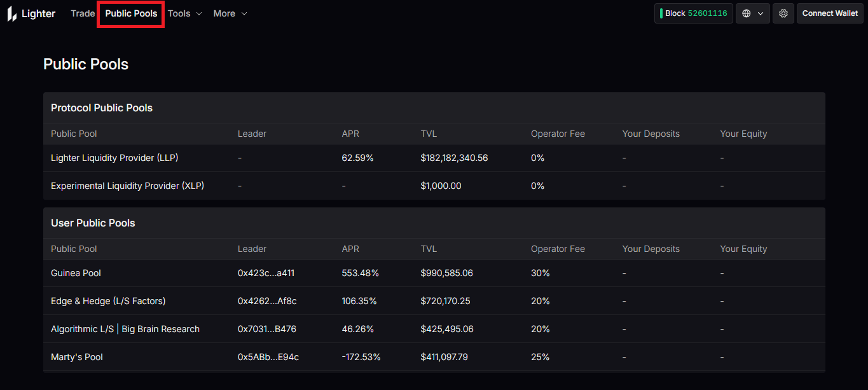Click the globe language icon
This screenshot has width=868, height=390.
[x=747, y=13]
